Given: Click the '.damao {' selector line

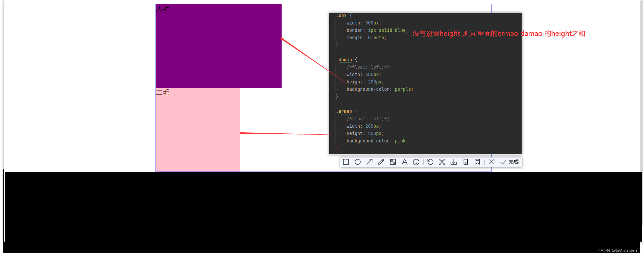Looking at the screenshot, I should click(x=347, y=60).
